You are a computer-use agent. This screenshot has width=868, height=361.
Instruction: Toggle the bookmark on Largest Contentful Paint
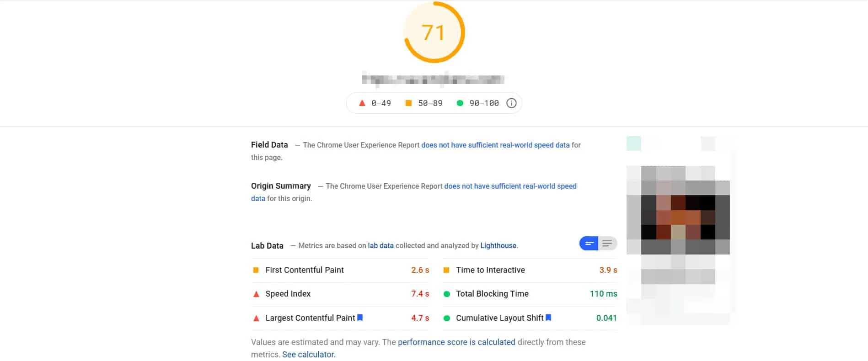pyautogui.click(x=360, y=317)
